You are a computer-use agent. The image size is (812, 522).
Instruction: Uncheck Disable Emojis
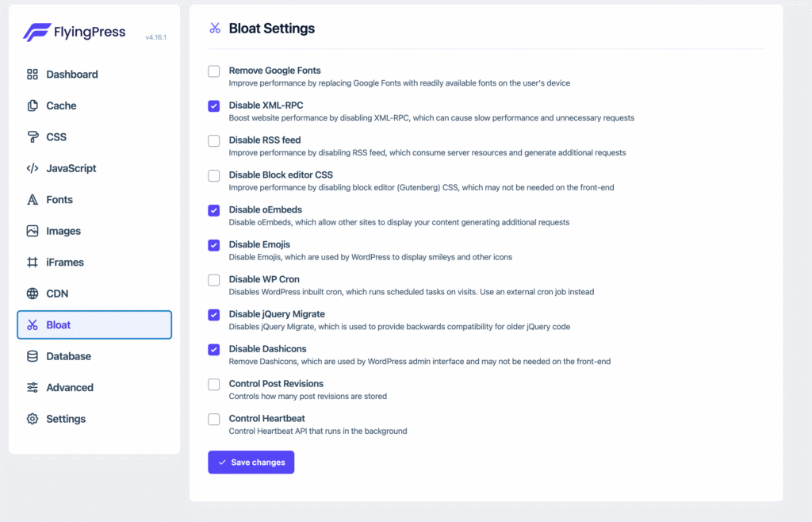(x=213, y=245)
